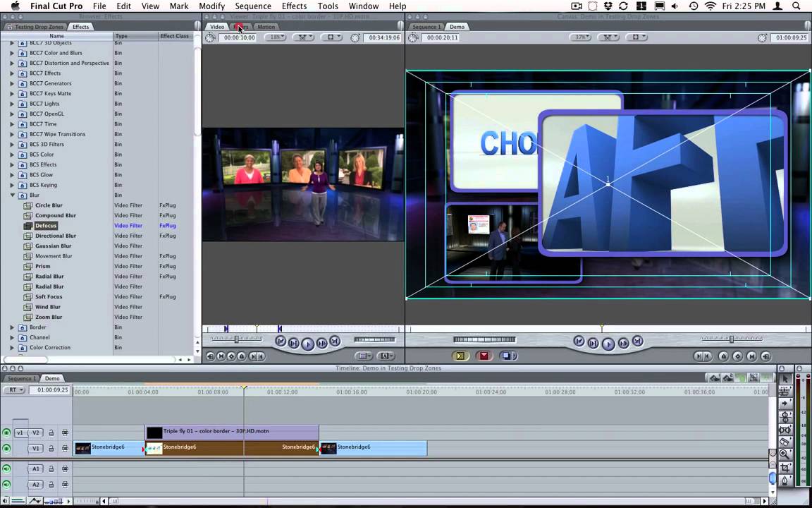Open Viewer Generator pop-up menu
This screenshot has width=812, height=508.
(385, 356)
